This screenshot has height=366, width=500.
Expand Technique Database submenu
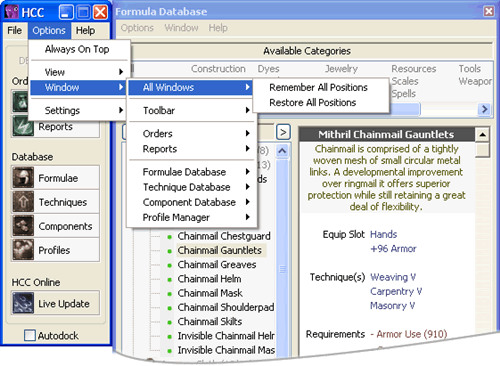[192, 187]
